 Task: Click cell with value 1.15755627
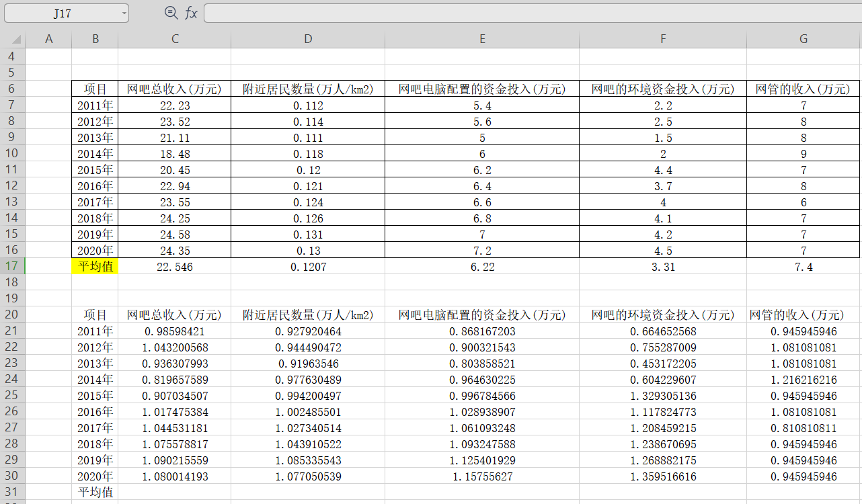pos(482,476)
